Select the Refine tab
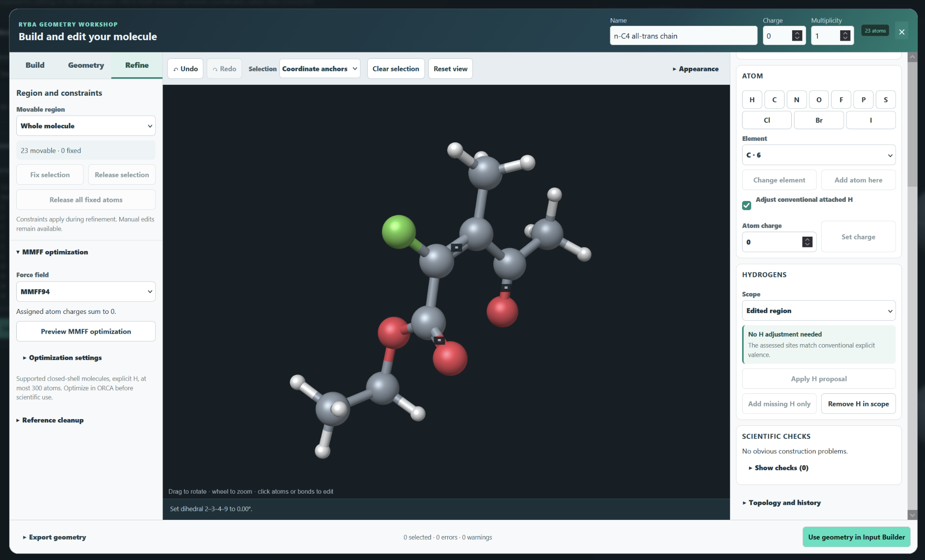The height and width of the screenshot is (560, 925). (137, 65)
